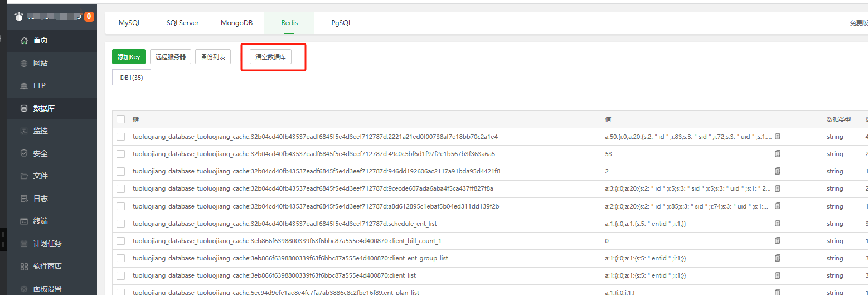868x295 pixels.
Task: Click the green 添加Key button
Action: click(x=129, y=57)
